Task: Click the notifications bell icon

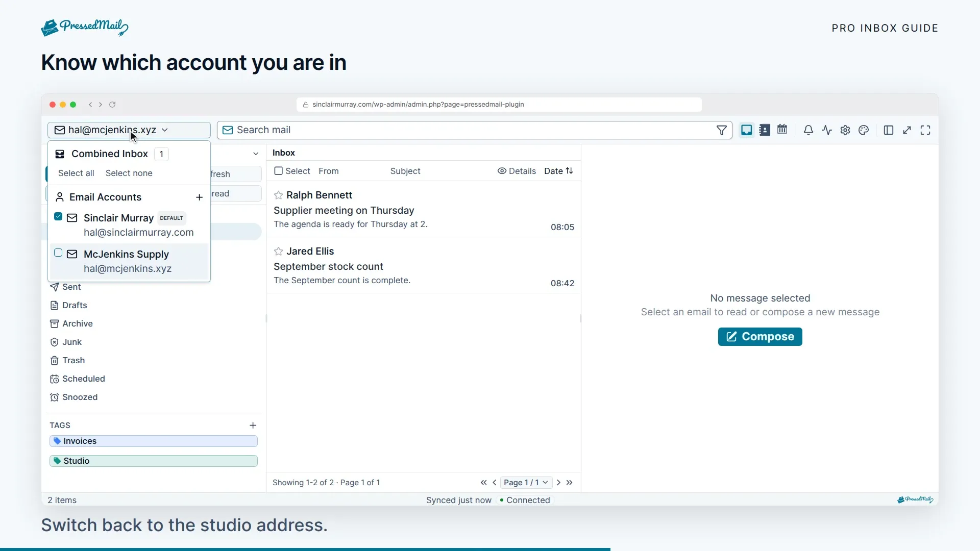Action: tap(808, 130)
